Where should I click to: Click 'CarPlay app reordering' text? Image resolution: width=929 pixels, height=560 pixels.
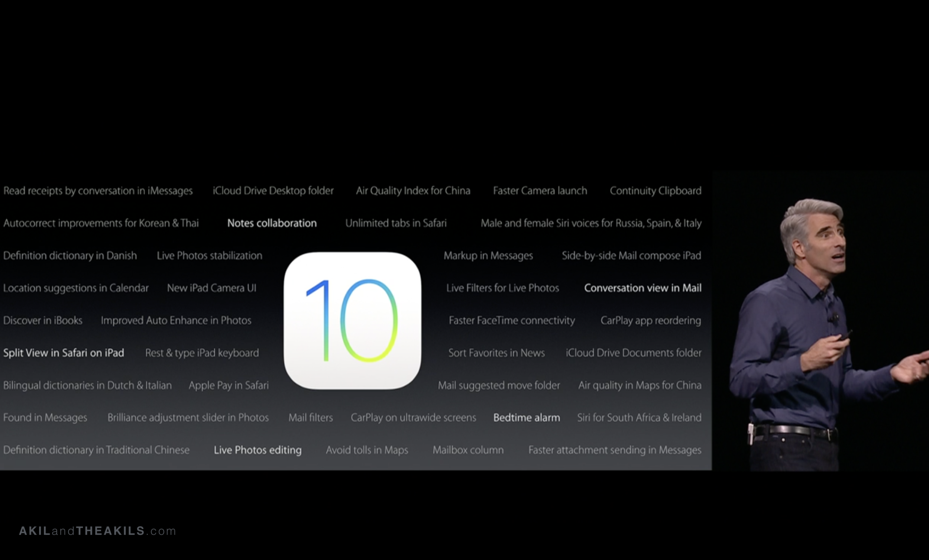click(x=651, y=321)
